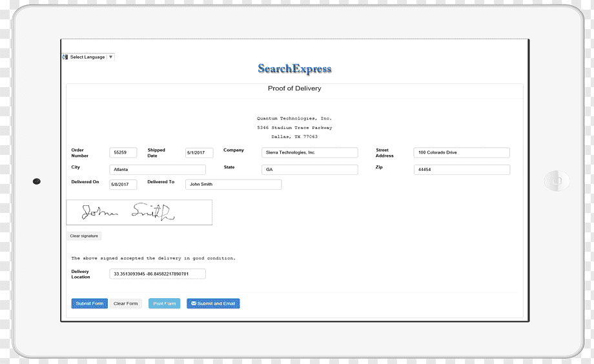Viewport: 594px width, 364px height.
Task: Click the Shipped Date field showing 5/1/2017
Action: [200, 153]
